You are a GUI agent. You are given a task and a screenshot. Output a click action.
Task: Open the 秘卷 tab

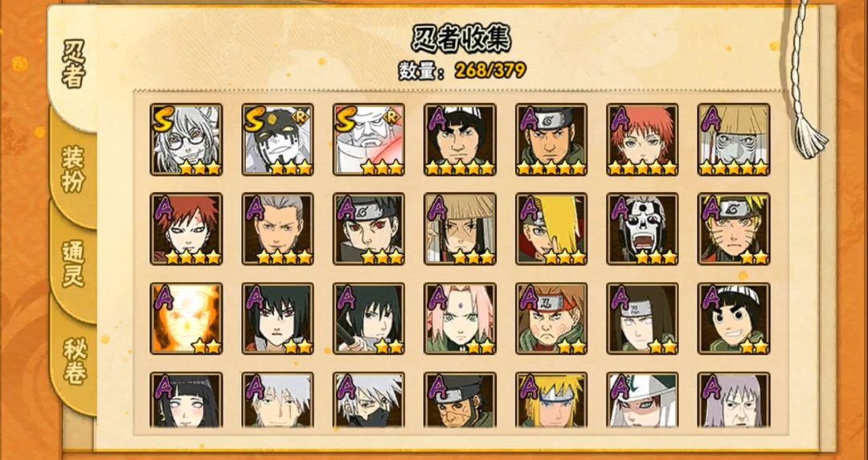tap(72, 361)
